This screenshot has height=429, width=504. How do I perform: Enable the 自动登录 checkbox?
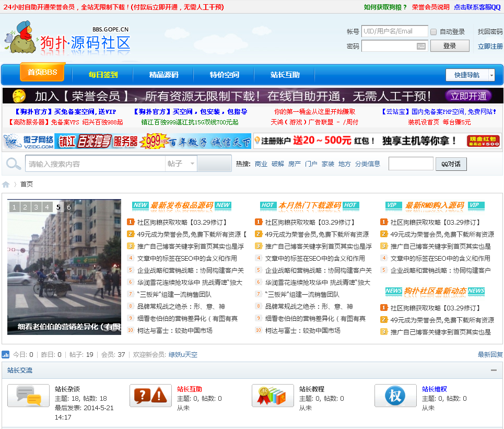pyautogui.click(x=432, y=31)
